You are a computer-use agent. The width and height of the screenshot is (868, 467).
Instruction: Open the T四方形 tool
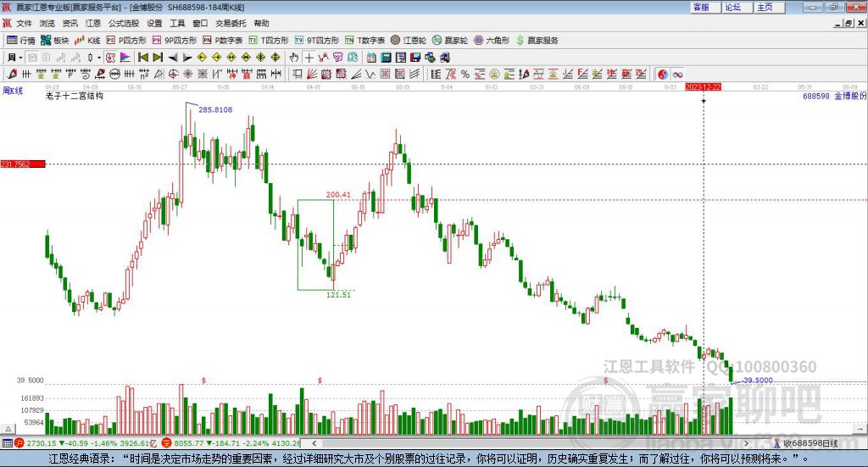(269, 41)
